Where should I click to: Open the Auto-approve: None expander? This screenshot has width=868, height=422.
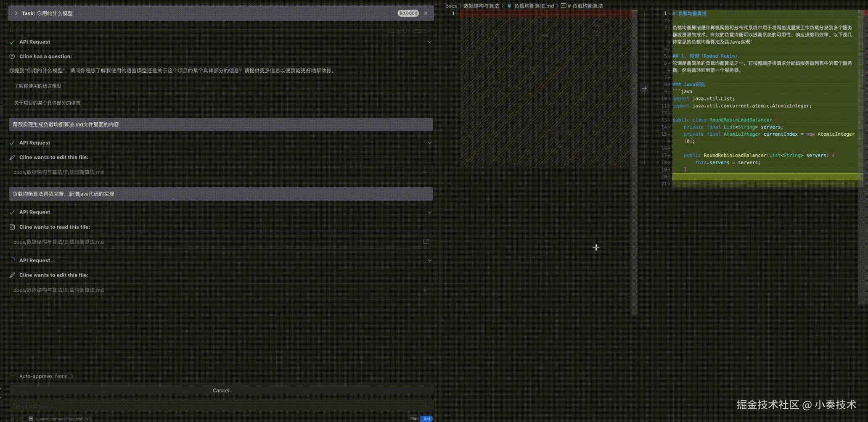pos(44,376)
